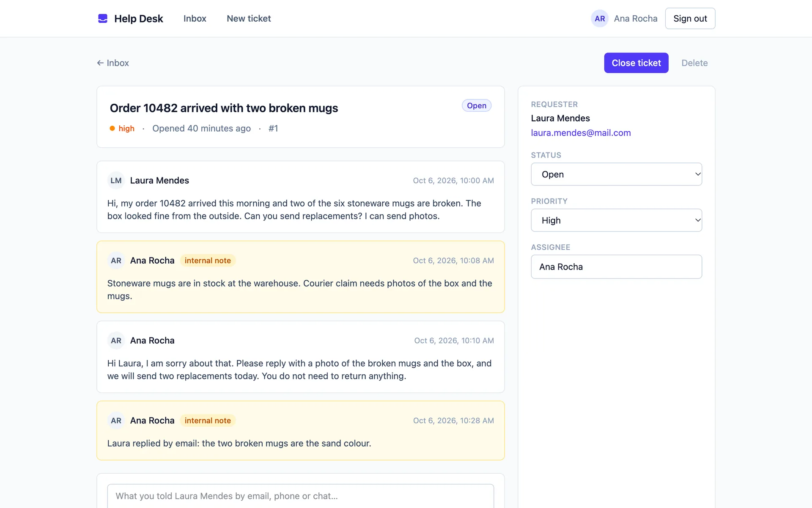
Task: Click the ticket title about broken mugs
Action: point(224,108)
